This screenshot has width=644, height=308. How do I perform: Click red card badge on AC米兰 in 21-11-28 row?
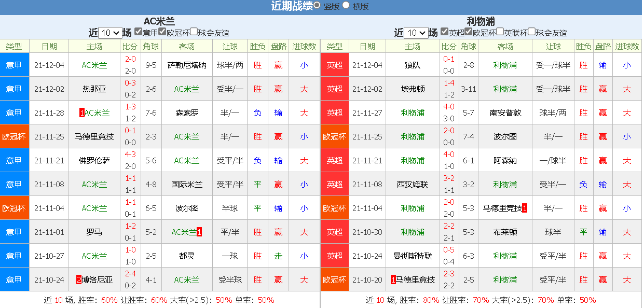point(81,113)
